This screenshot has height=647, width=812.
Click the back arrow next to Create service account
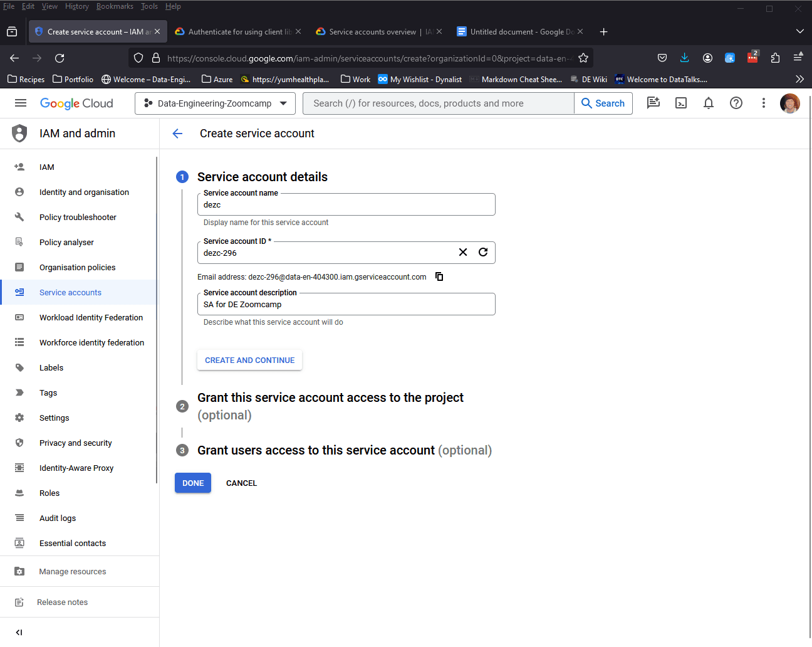(x=177, y=134)
